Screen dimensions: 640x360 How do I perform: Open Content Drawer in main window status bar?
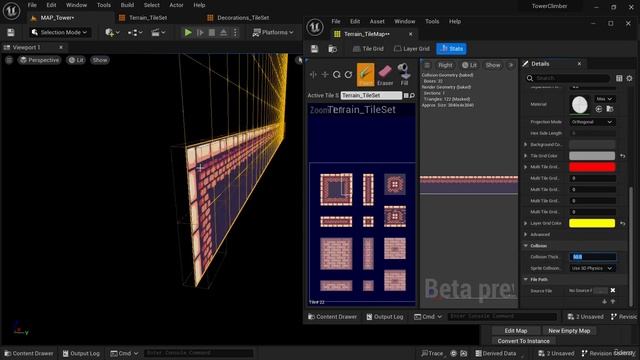[x=29, y=353]
